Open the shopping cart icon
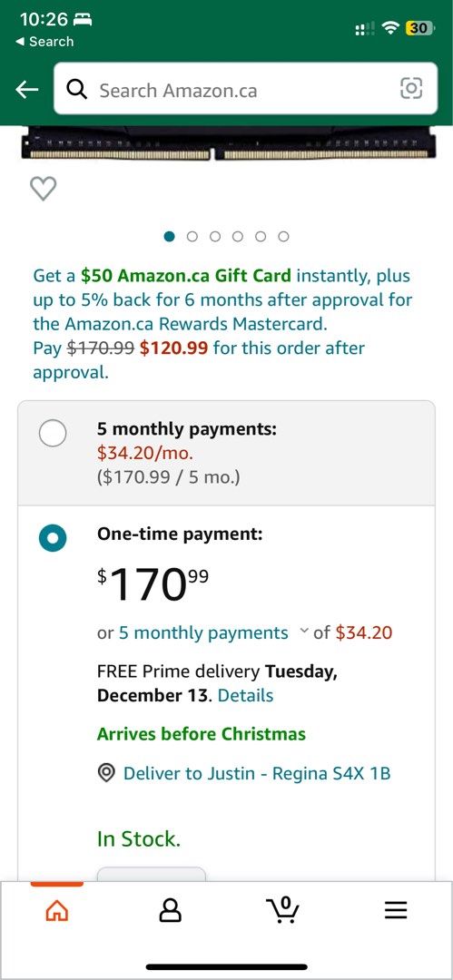This screenshot has height=980, width=453. coord(283,909)
